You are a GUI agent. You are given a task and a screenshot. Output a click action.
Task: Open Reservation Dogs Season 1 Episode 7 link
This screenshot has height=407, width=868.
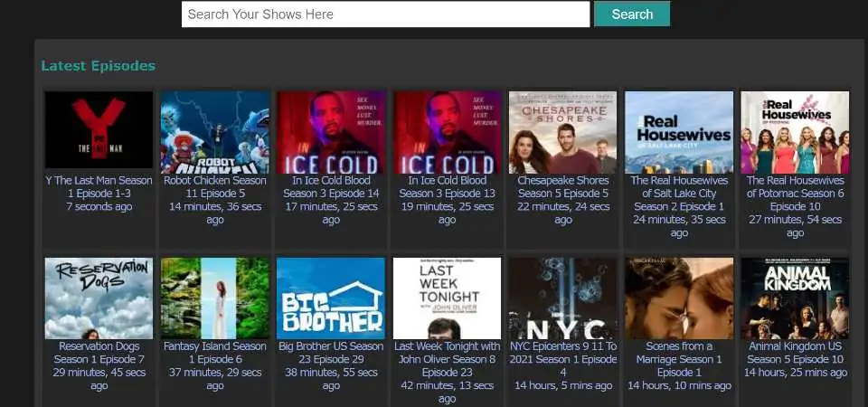tap(99, 353)
